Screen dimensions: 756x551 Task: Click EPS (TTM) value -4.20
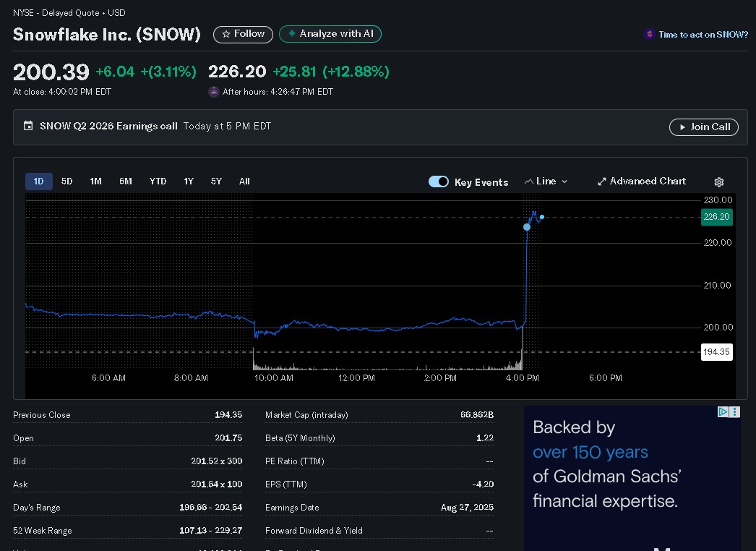[x=483, y=484]
